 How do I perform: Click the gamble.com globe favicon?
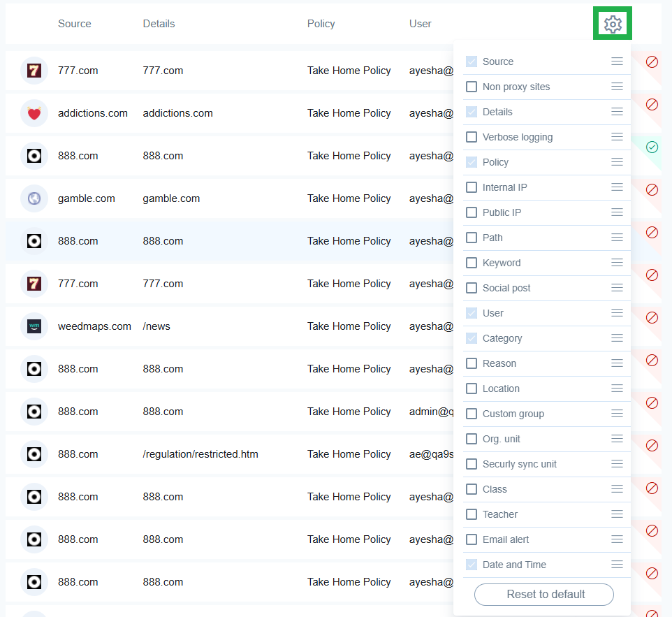tap(34, 198)
